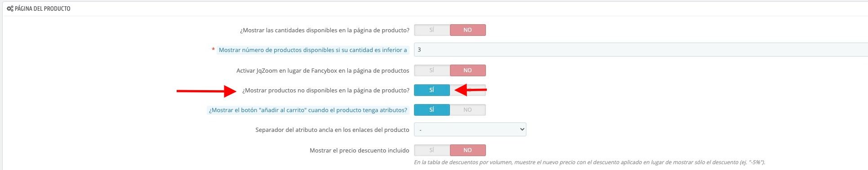
Task: Choose NO for add-to-cart button with attributes
Action: click(467, 110)
